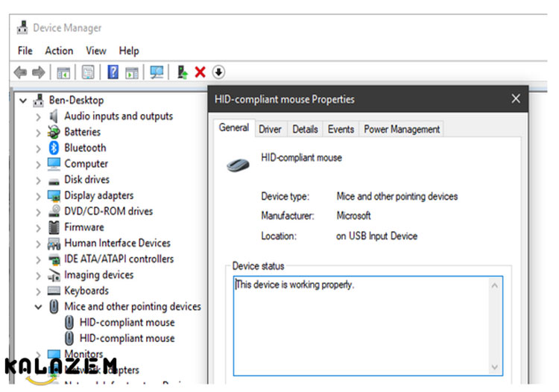Expand the Audio inputs and outputs node
Screen dimensions: 559x392
pos(38,116)
